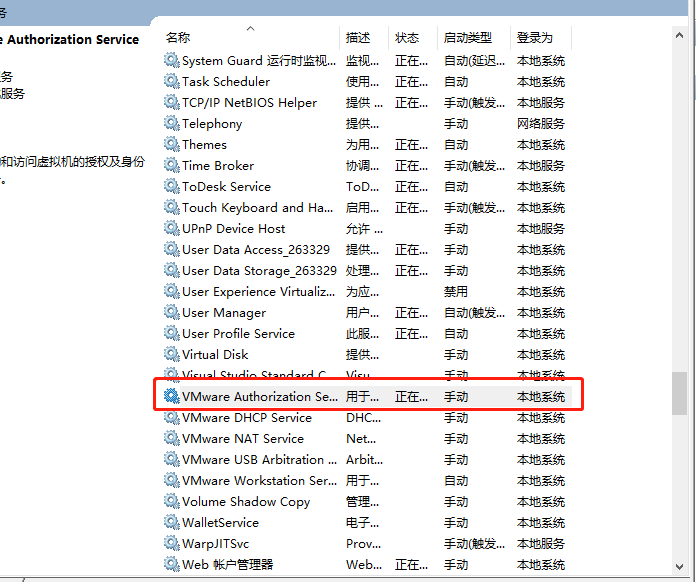Click the gear icon for System Guard service

pos(171,60)
